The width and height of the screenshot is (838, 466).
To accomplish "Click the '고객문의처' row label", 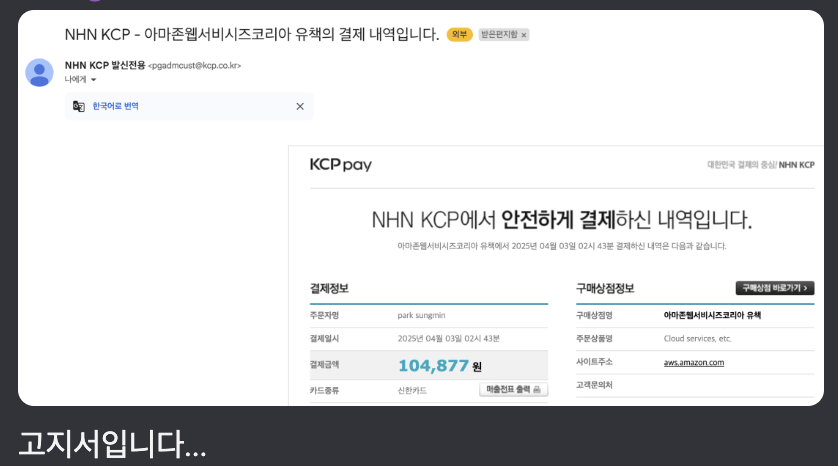I will 594,385.
